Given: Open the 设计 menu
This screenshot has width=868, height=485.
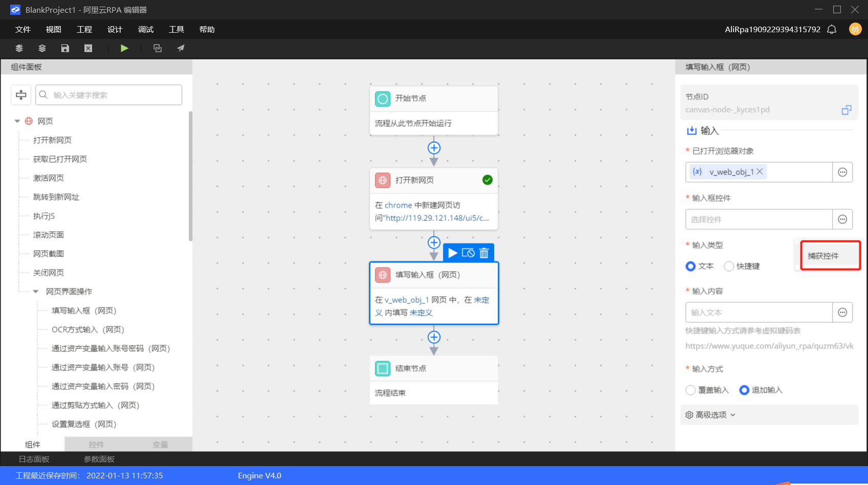Looking at the screenshot, I should (115, 29).
